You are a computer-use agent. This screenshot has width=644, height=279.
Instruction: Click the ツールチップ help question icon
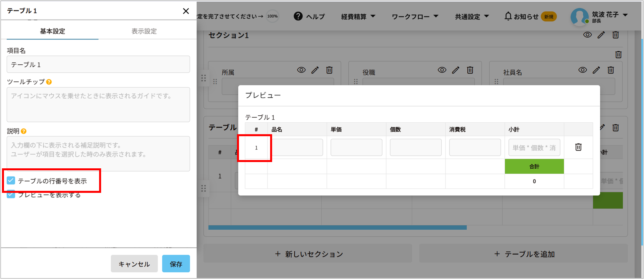pyautogui.click(x=49, y=82)
